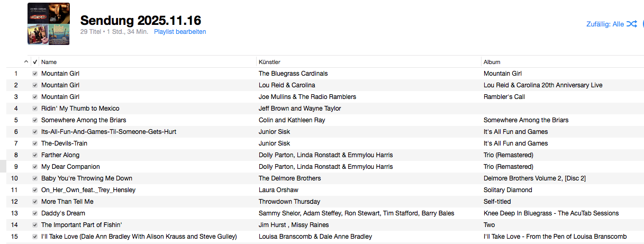Image resolution: width=644 pixels, height=244 pixels.
Task: Disable the Daddy's Dream track checkbox
Action: 35,213
